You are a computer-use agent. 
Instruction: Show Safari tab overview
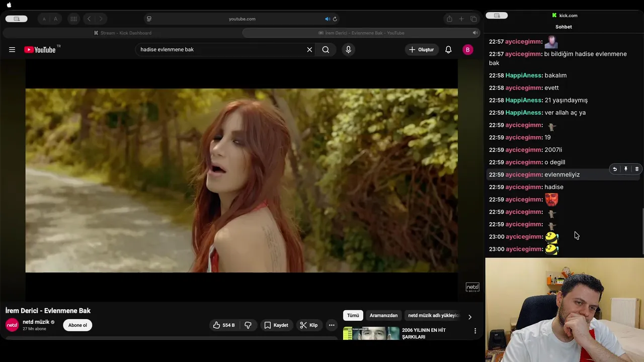coord(473,19)
